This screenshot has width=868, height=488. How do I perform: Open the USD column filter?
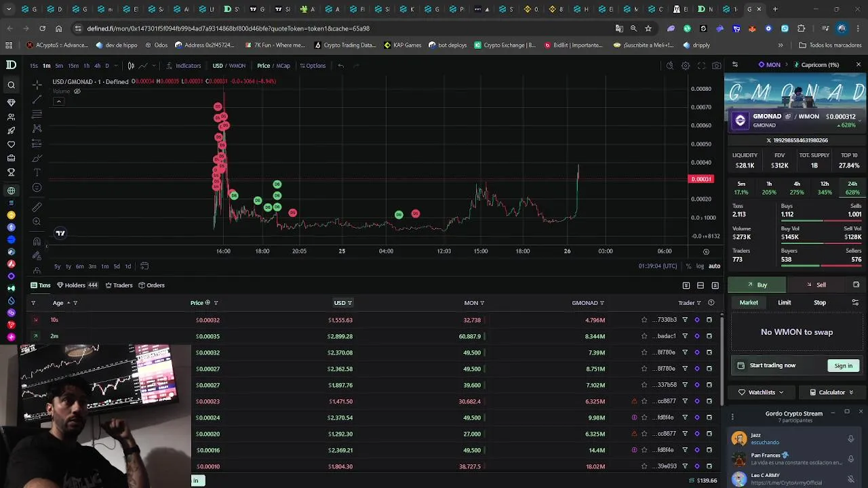349,303
